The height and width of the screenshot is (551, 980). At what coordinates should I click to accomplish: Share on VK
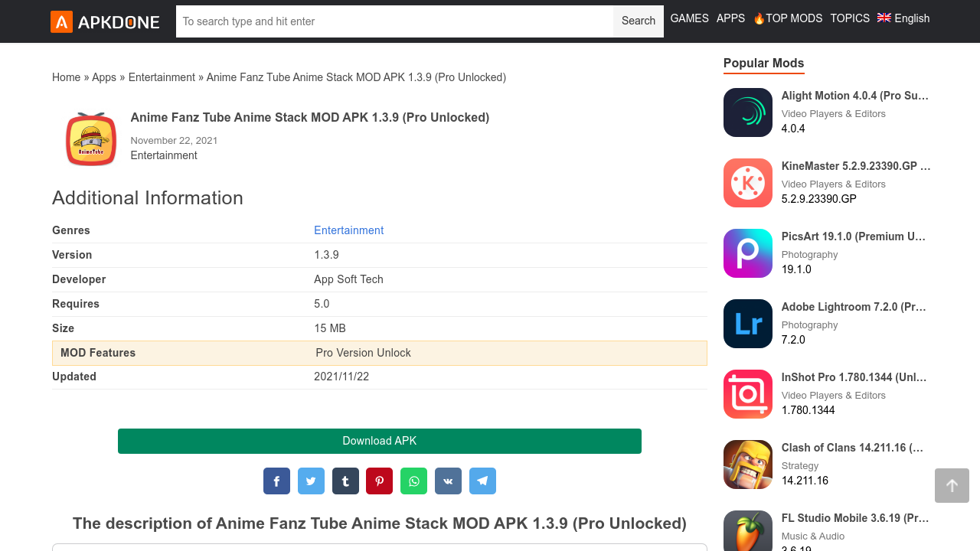click(448, 481)
